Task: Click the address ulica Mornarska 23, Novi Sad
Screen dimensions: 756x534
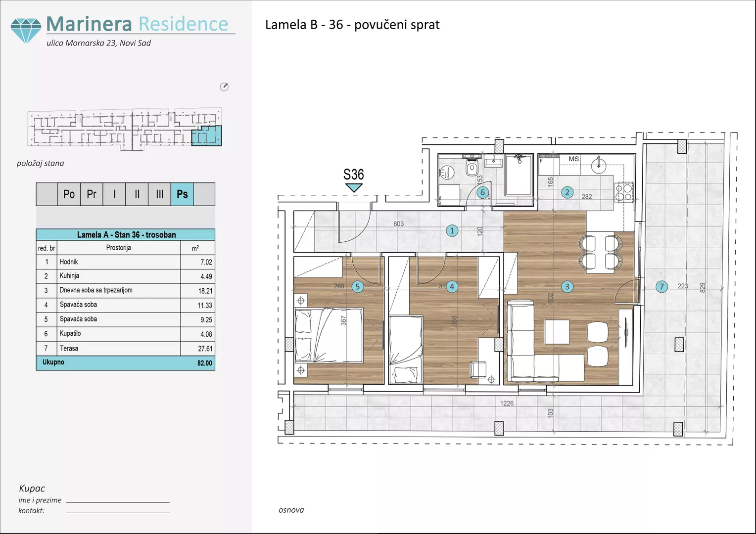Action: (x=98, y=43)
